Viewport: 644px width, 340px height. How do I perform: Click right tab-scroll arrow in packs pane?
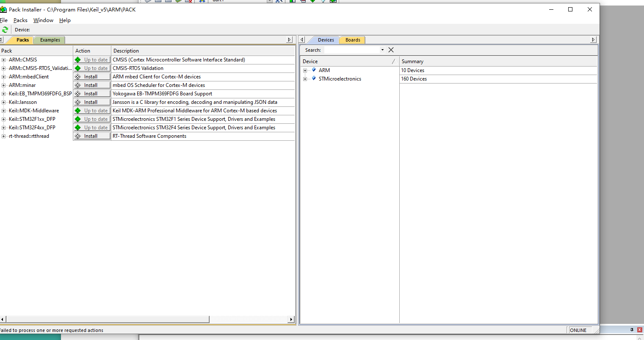(290, 40)
